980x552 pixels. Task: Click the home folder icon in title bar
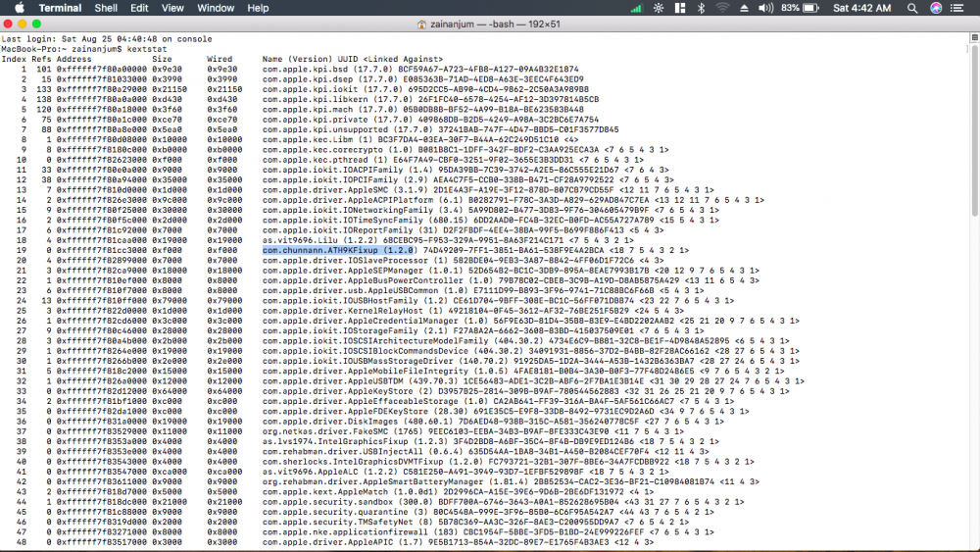421,25
